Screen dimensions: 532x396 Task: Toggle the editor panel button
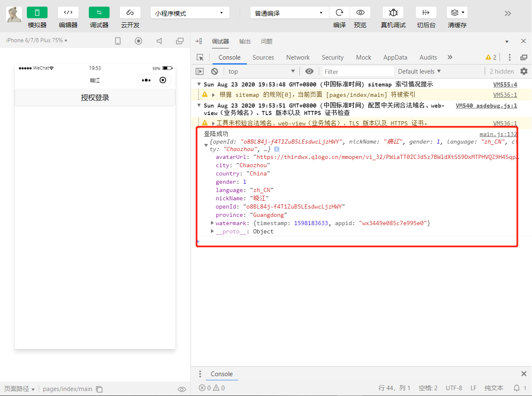[x=68, y=12]
